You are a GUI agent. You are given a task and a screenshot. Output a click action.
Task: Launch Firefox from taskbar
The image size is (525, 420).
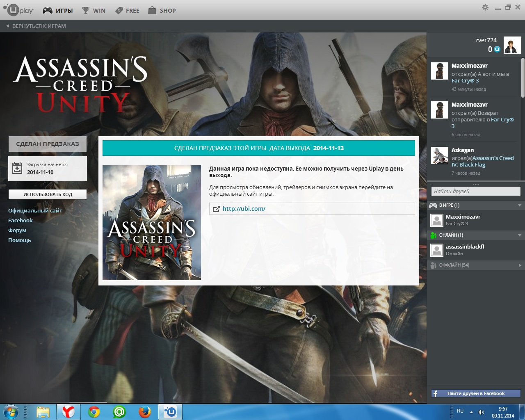pyautogui.click(x=145, y=412)
